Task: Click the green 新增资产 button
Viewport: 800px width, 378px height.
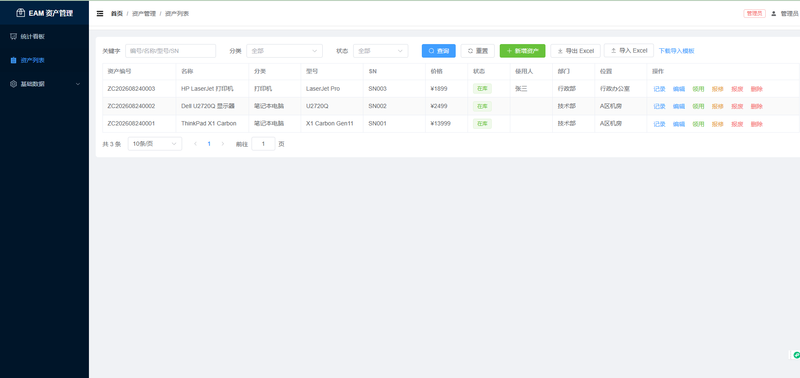Action: (522, 51)
